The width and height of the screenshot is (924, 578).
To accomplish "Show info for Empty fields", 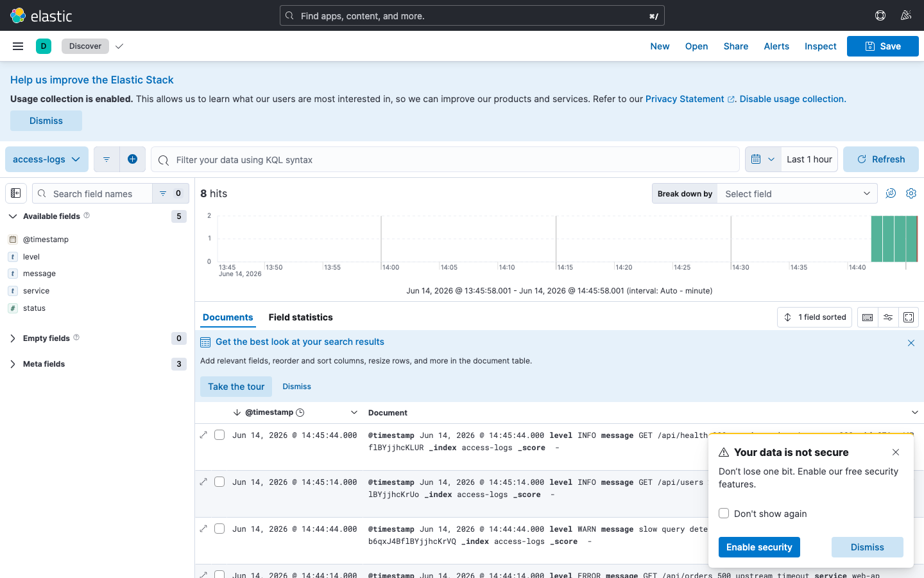I will pyautogui.click(x=76, y=338).
